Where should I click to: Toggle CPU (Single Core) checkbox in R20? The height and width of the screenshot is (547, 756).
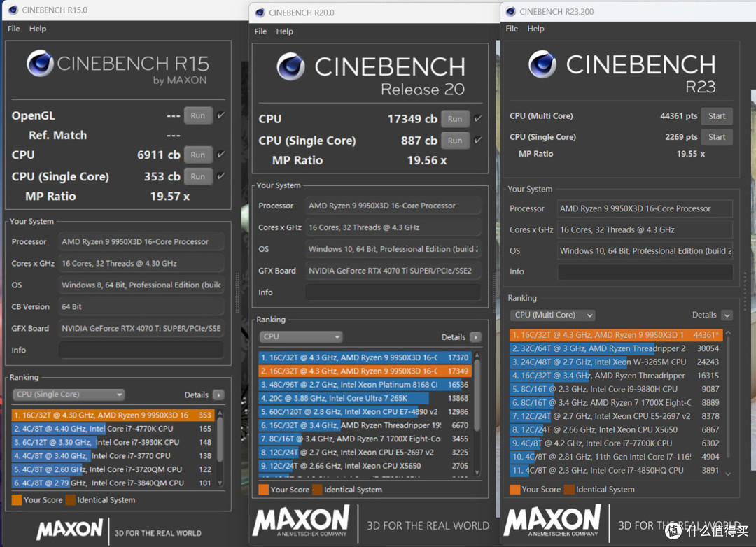pos(478,140)
